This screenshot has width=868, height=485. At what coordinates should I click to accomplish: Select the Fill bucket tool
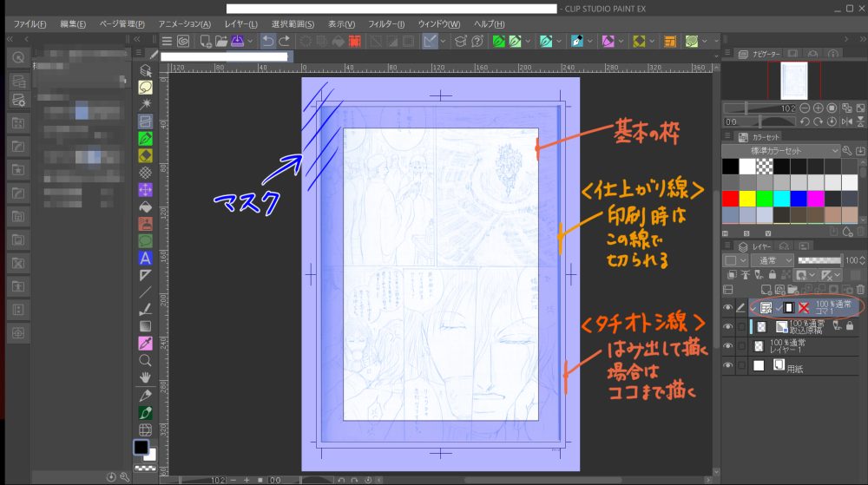pos(145,206)
